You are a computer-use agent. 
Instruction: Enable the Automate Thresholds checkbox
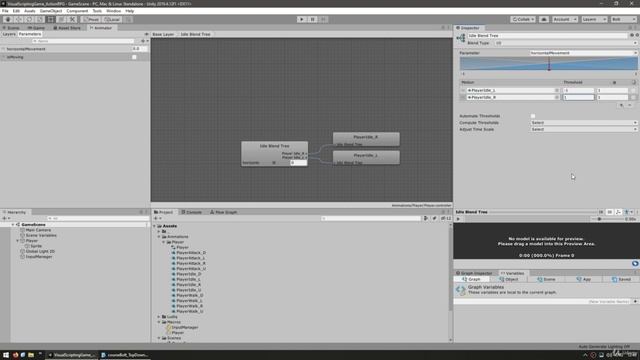click(x=533, y=116)
